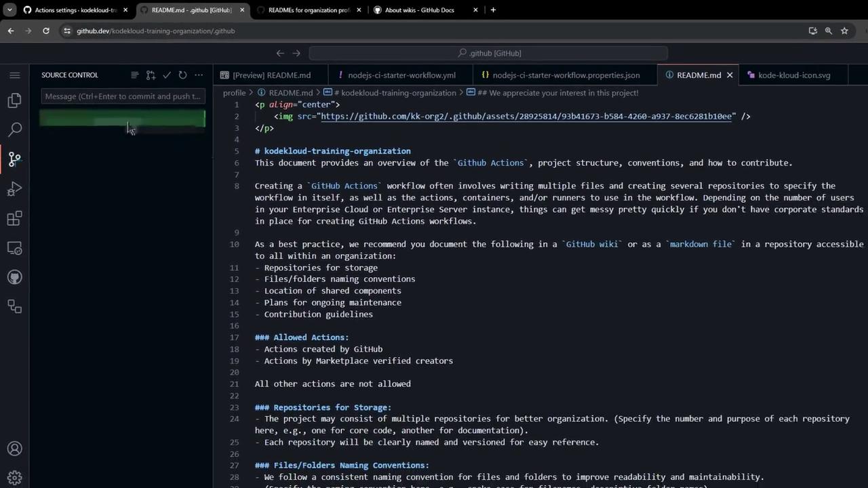Refresh the Source Control panel
The height and width of the screenshot is (488, 868).
click(182, 75)
